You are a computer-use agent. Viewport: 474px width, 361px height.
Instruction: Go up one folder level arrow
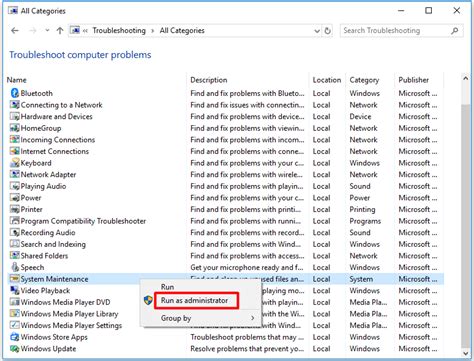coord(60,31)
